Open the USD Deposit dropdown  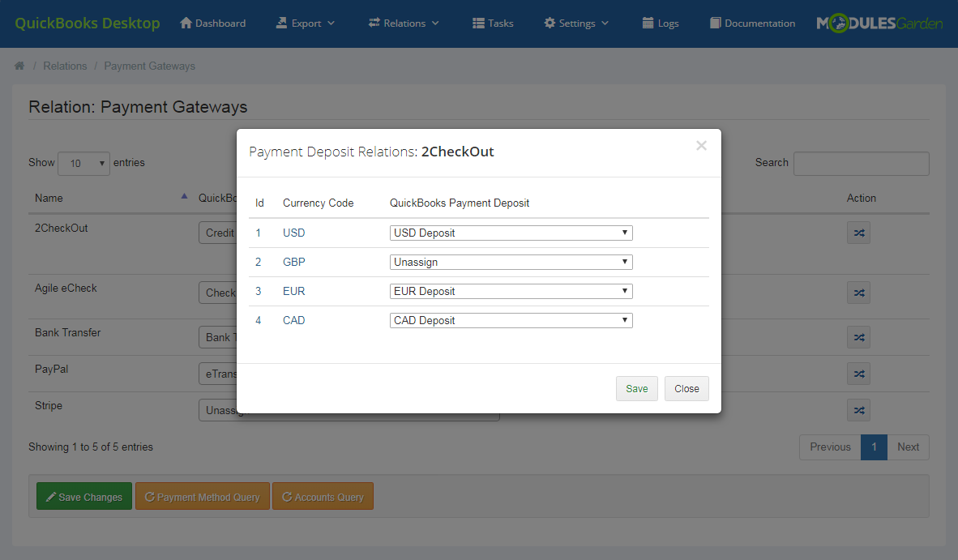pos(511,233)
